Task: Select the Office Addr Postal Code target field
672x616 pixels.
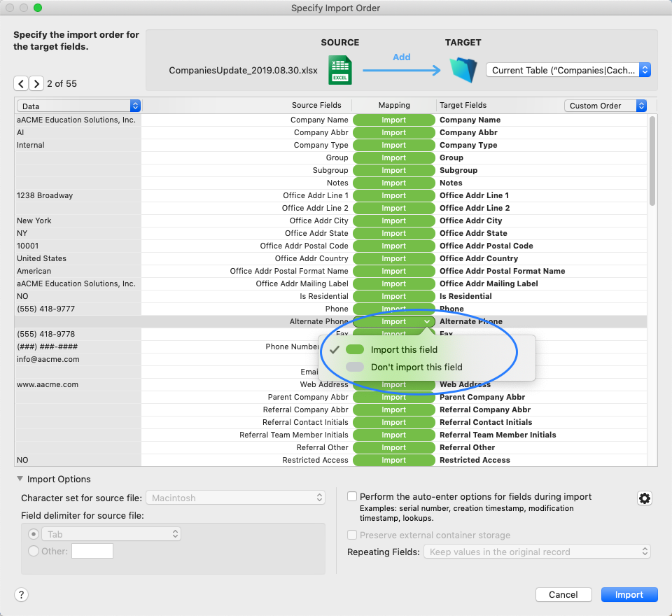Action: (x=486, y=246)
